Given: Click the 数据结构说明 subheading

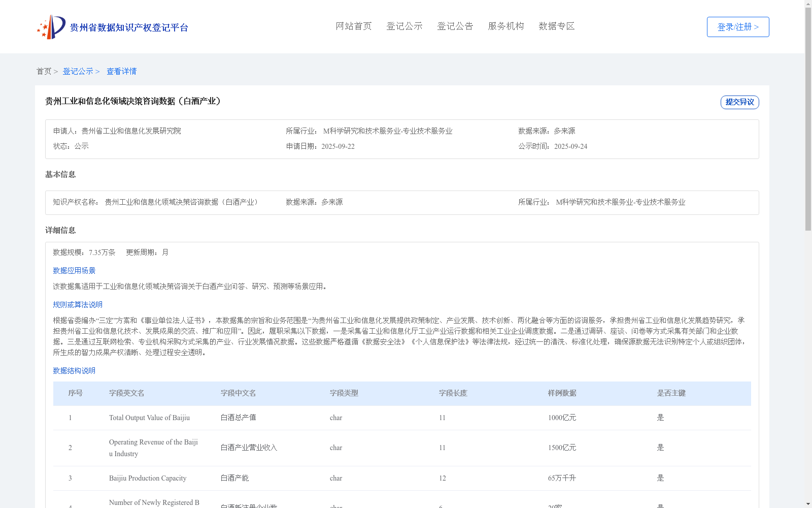Looking at the screenshot, I should [74, 371].
